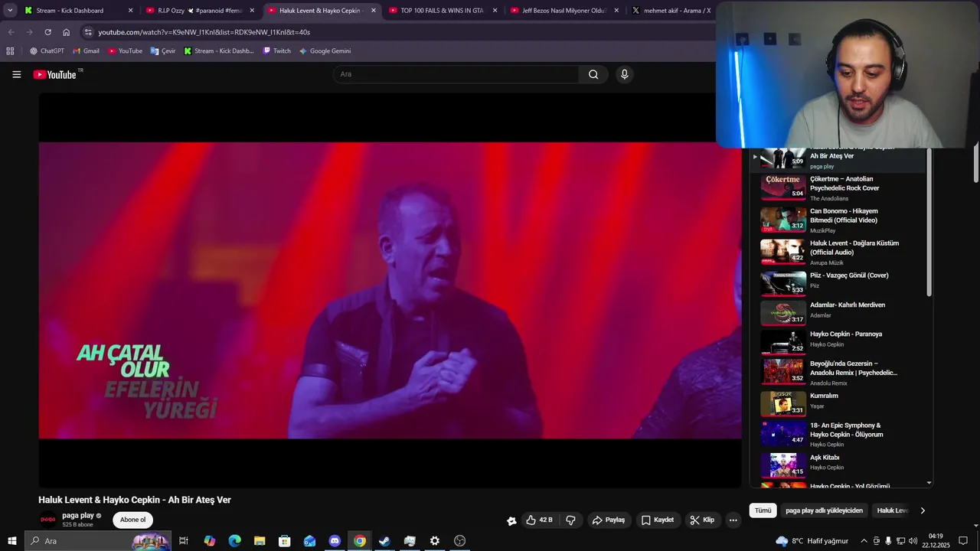The width and height of the screenshot is (980, 551).
Task: Switch to 'mehmet akif - Arama / X' tab
Action: pos(671,11)
